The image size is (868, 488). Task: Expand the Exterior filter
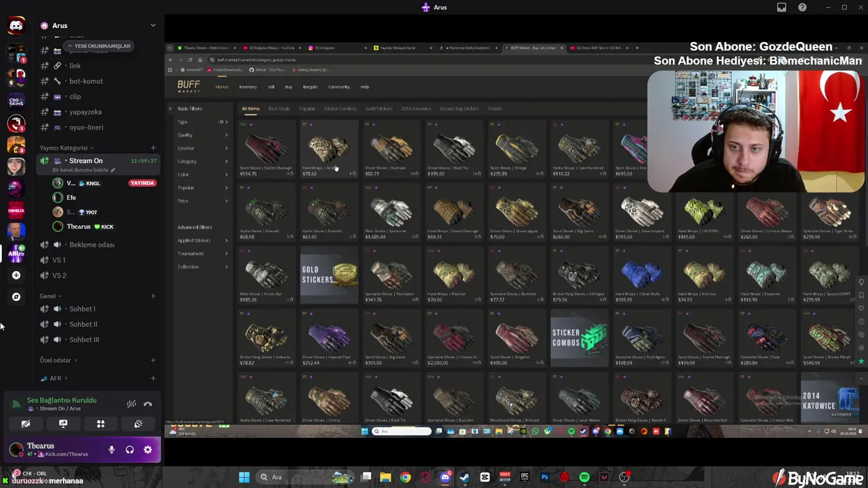(203, 148)
